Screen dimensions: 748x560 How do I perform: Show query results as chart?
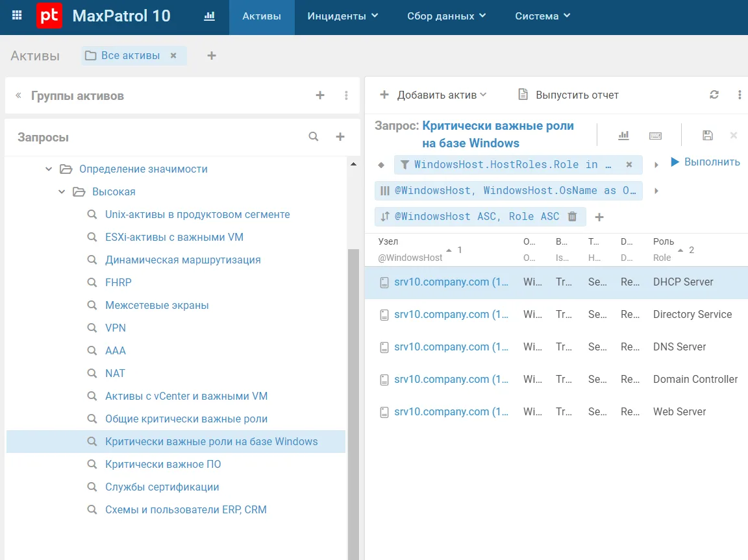click(x=623, y=136)
